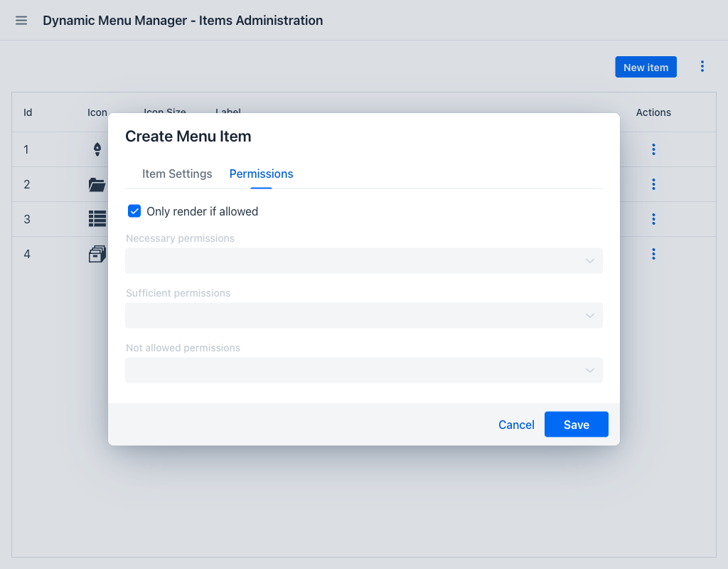Click the open folder icon in row 2

[97, 184]
